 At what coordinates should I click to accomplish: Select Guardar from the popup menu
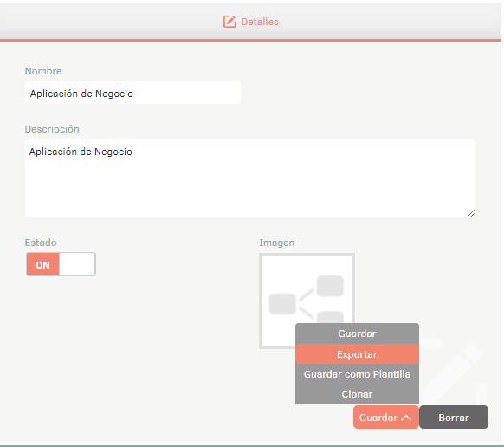click(x=357, y=334)
